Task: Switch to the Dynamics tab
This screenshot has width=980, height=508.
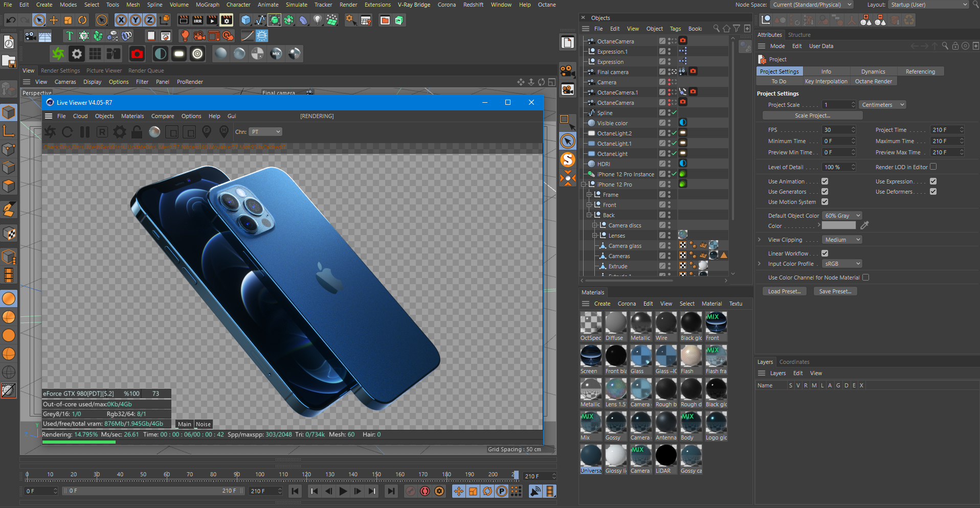Action: pyautogui.click(x=873, y=72)
